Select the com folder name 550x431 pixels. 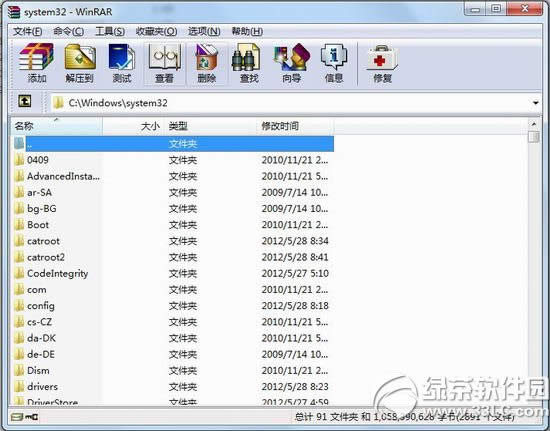[36, 290]
